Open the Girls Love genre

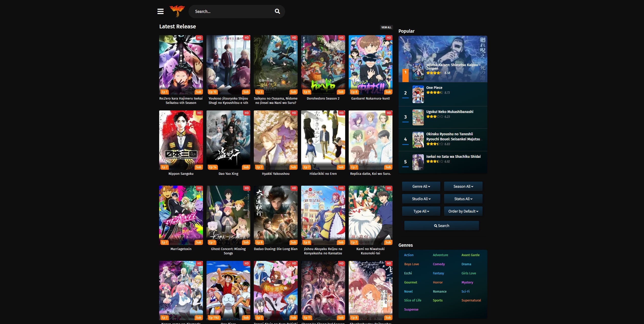(469, 273)
